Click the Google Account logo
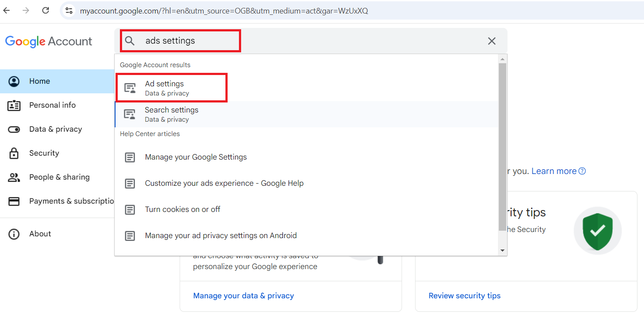The height and width of the screenshot is (314, 644). pos(48,41)
